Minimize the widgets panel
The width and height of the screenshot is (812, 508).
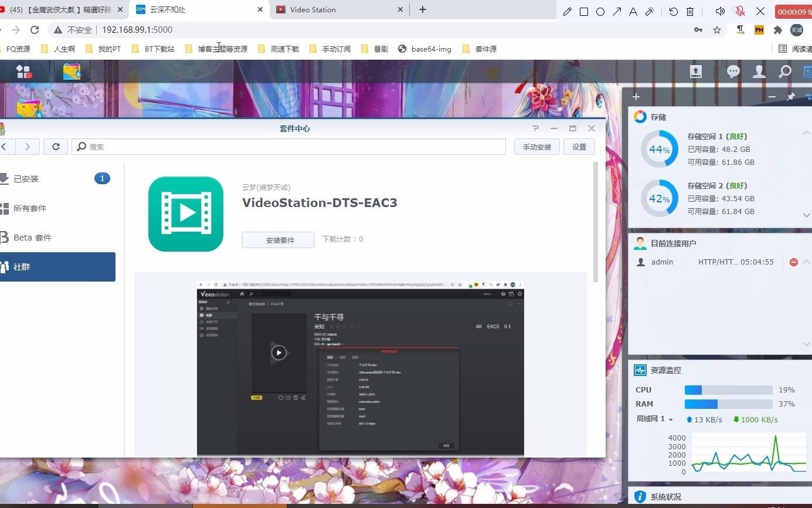[x=772, y=97]
